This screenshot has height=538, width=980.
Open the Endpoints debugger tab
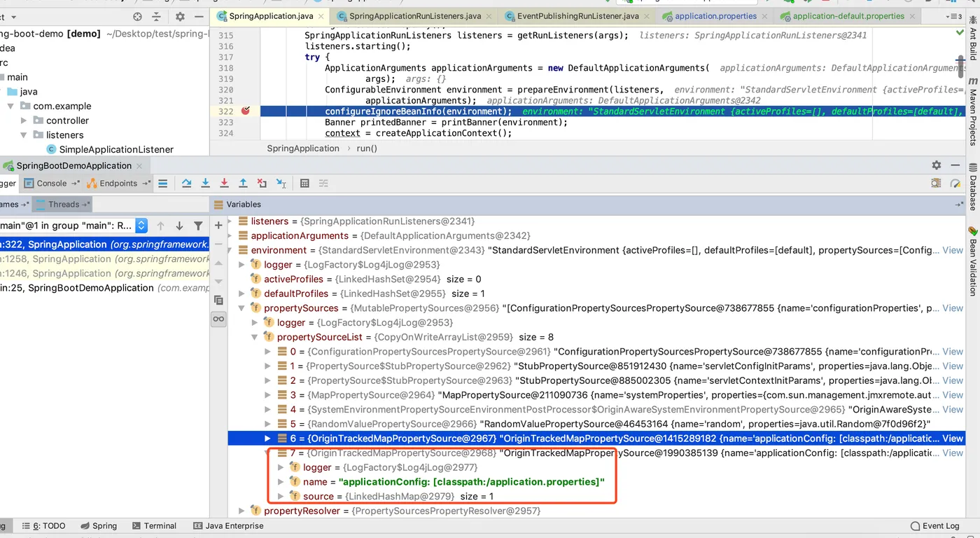coord(118,184)
